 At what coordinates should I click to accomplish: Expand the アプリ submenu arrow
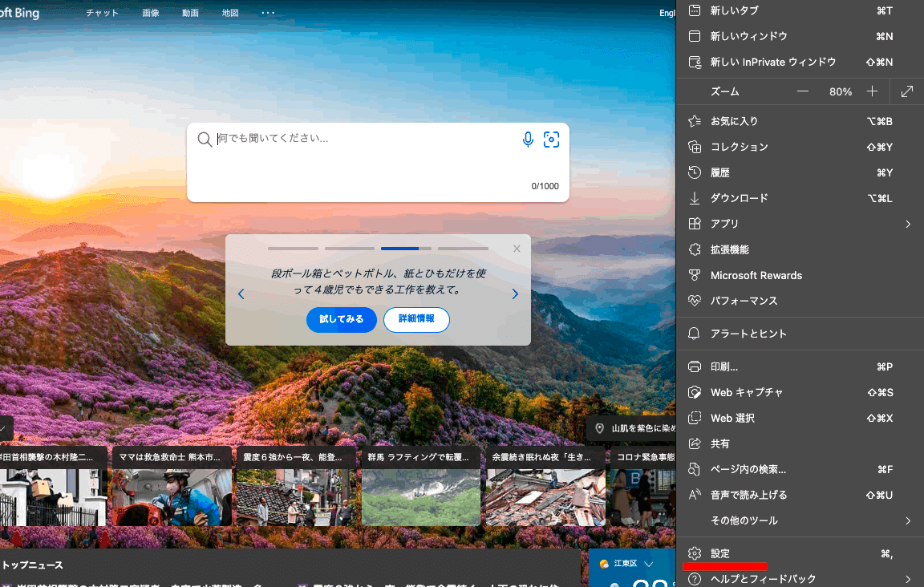tap(908, 224)
